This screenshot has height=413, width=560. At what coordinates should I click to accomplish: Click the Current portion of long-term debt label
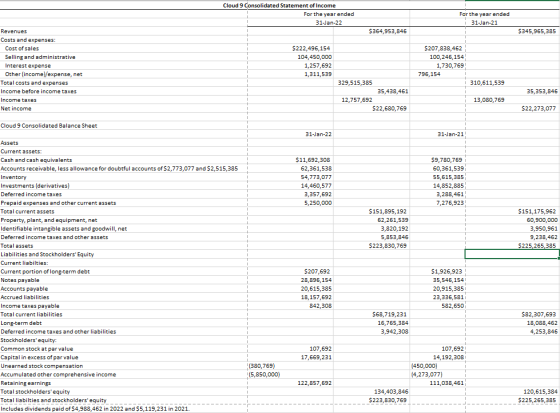point(45,272)
